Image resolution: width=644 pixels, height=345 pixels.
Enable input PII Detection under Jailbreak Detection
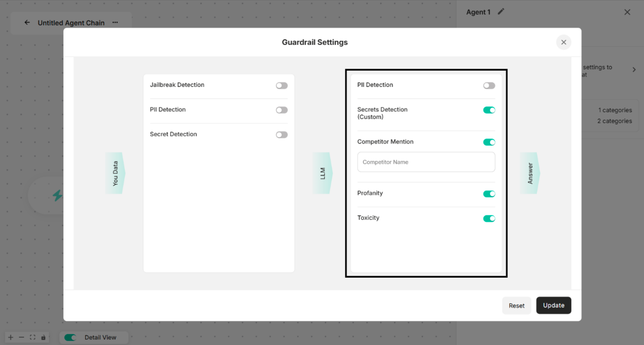click(x=282, y=110)
